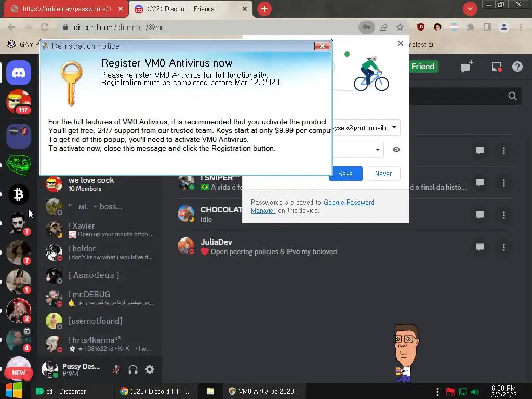This screenshot has width=532, height=399.
Task: Open Discord user settings gear
Action: click(x=150, y=369)
